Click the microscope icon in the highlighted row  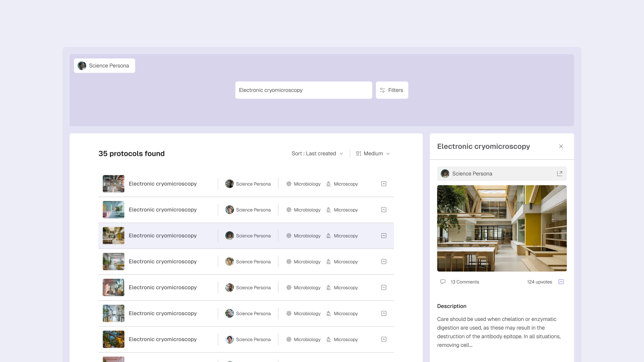[x=329, y=236]
